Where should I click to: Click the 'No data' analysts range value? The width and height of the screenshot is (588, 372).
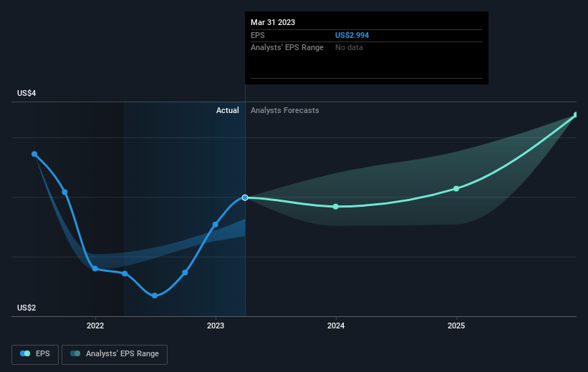[349, 48]
